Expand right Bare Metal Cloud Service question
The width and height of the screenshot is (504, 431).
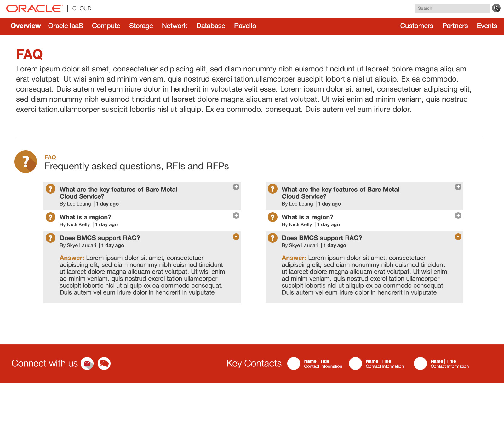(x=458, y=187)
